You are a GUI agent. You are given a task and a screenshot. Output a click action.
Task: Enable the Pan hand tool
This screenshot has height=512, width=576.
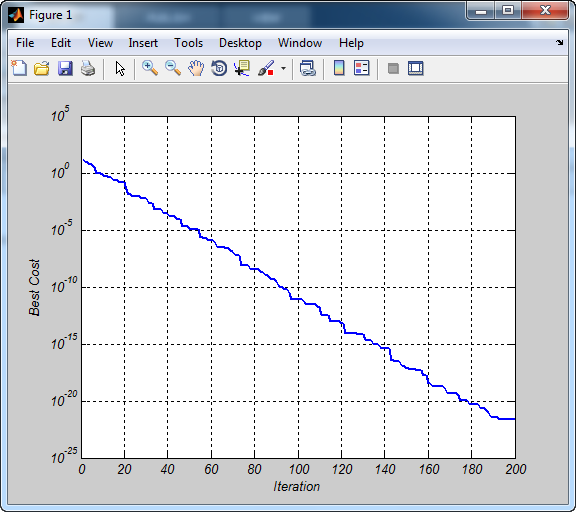[196, 68]
